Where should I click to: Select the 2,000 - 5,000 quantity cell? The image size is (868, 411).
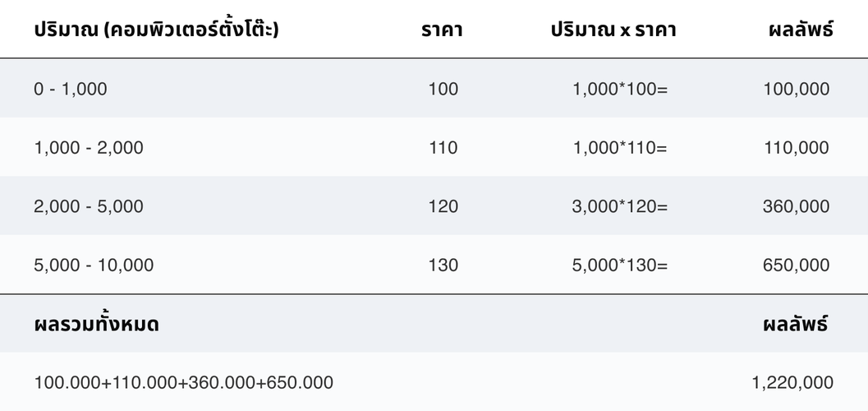89,206
